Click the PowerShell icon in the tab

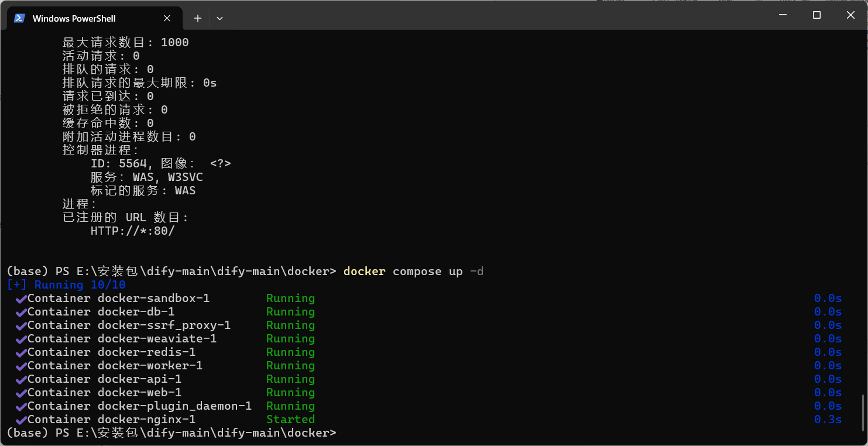pyautogui.click(x=19, y=18)
